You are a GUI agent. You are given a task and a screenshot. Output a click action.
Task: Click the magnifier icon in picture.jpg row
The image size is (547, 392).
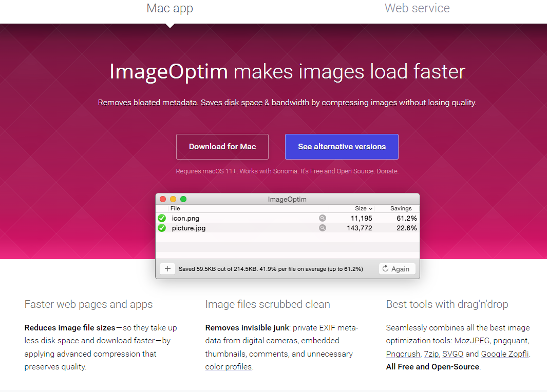323,228
